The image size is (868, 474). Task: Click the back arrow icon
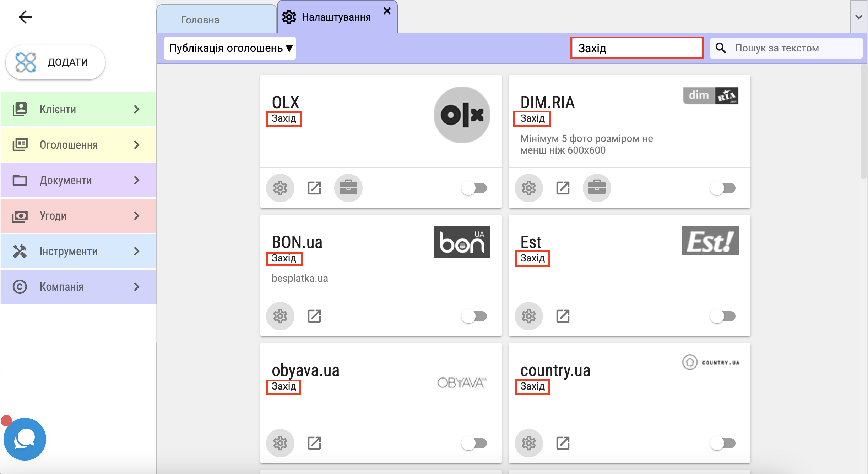[x=25, y=17]
